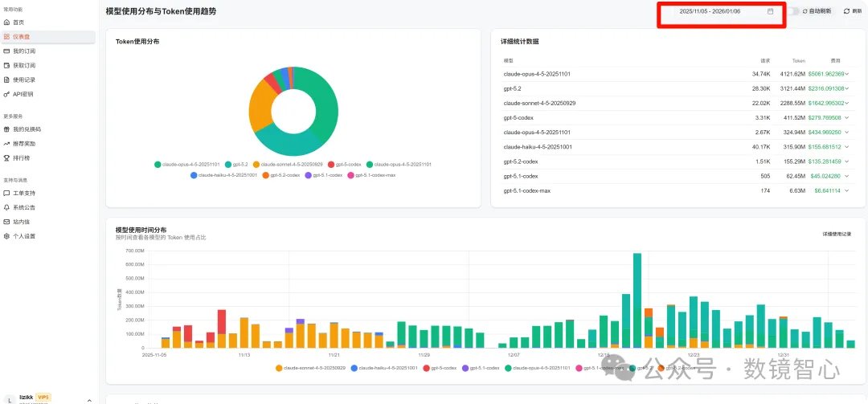Open 推荐奖励 trend icon entry
Viewport: 868px width, 404px height.
[x=6, y=143]
